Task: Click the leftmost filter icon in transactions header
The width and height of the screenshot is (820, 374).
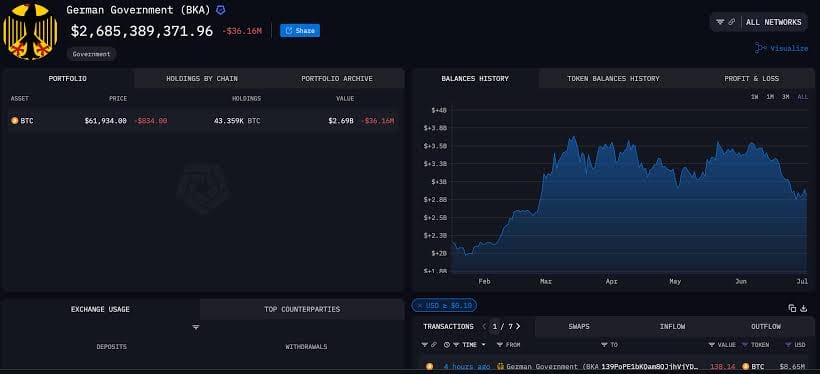Action: tap(424, 345)
